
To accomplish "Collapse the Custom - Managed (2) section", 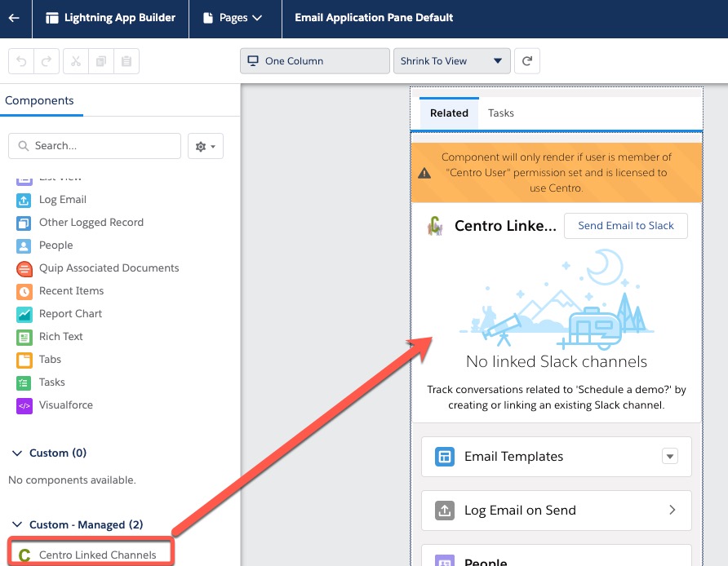I will tap(17, 524).
